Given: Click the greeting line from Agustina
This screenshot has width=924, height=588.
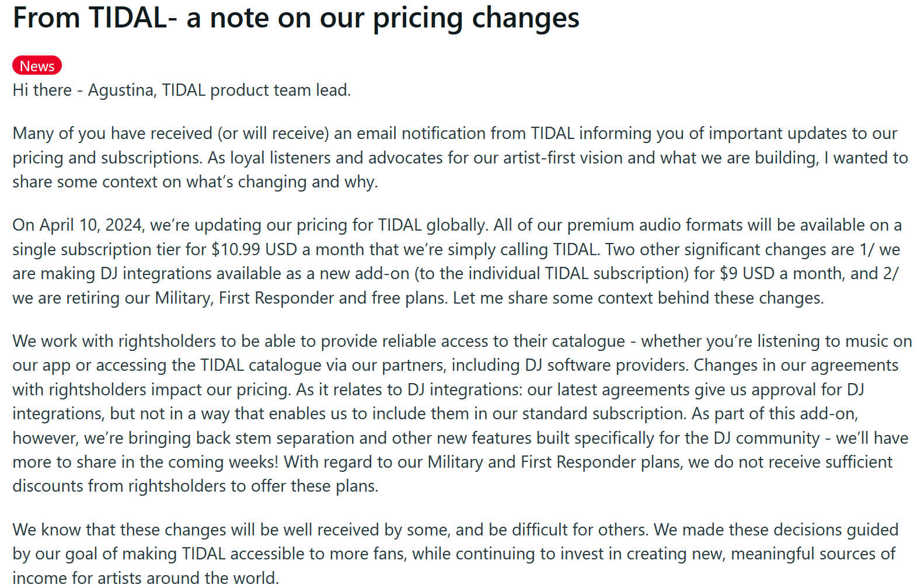Looking at the screenshot, I should (182, 91).
